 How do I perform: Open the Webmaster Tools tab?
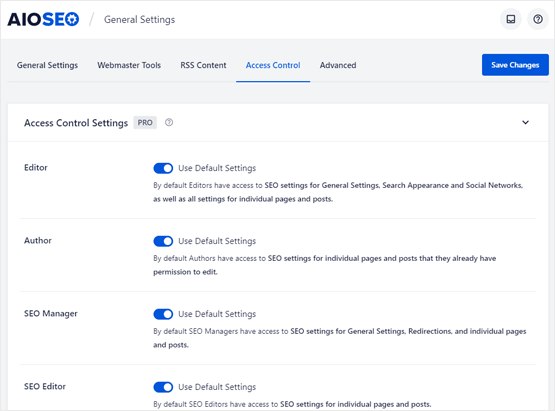coord(129,65)
